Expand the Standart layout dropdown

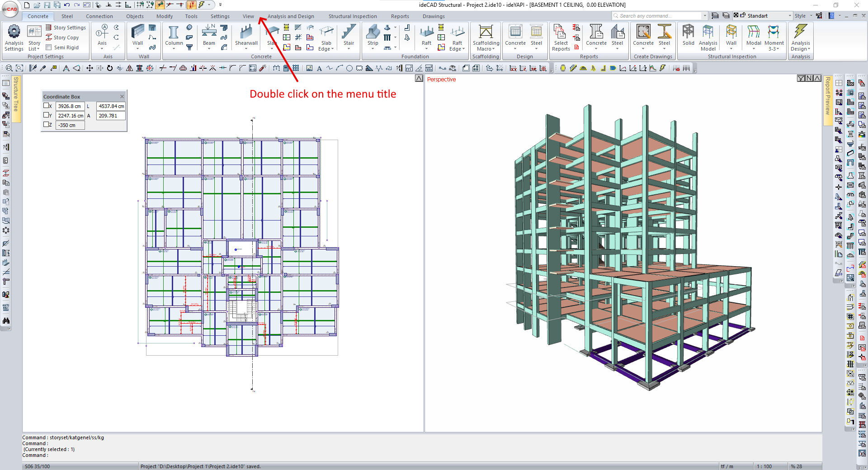click(x=790, y=16)
